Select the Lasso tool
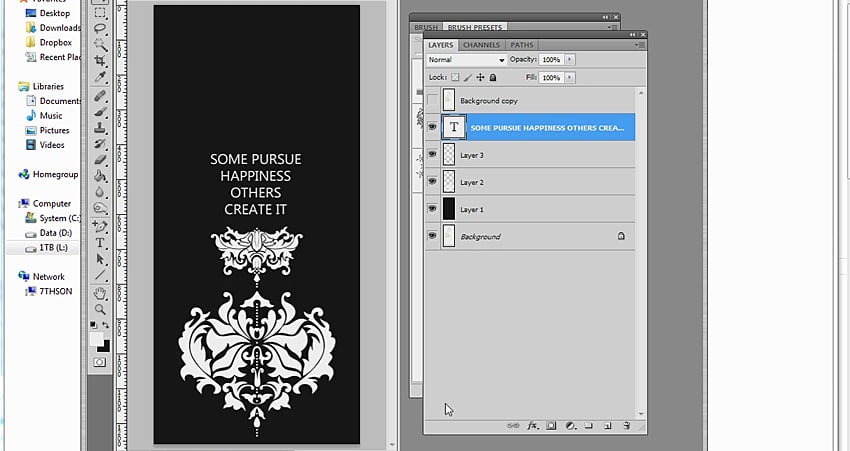850x451 pixels. click(100, 29)
